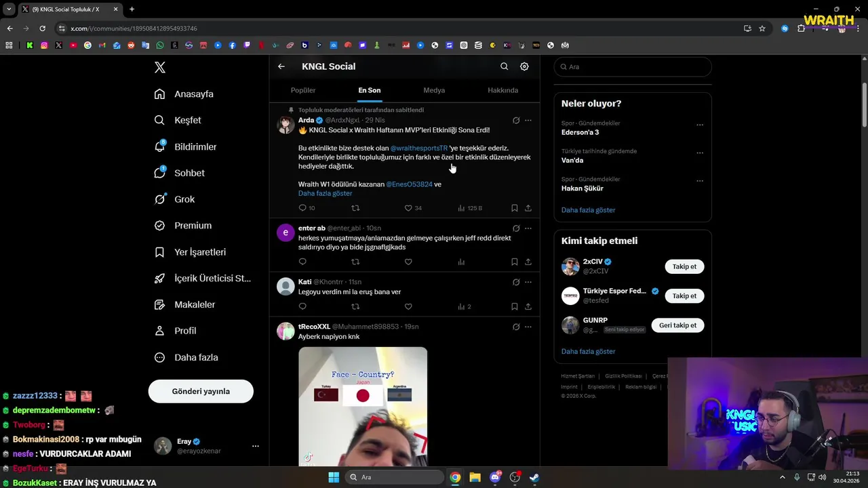
Task: Open @EnesO53824 mention link
Action: pos(409,184)
